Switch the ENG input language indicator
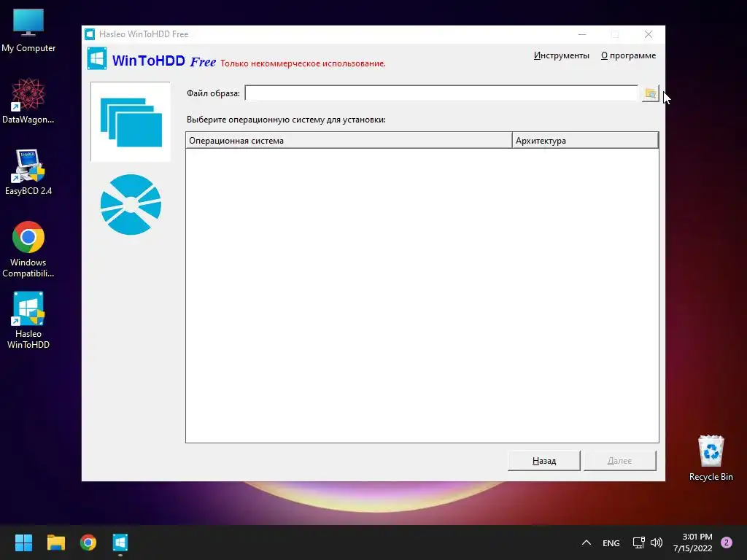The image size is (747, 560). (611, 542)
